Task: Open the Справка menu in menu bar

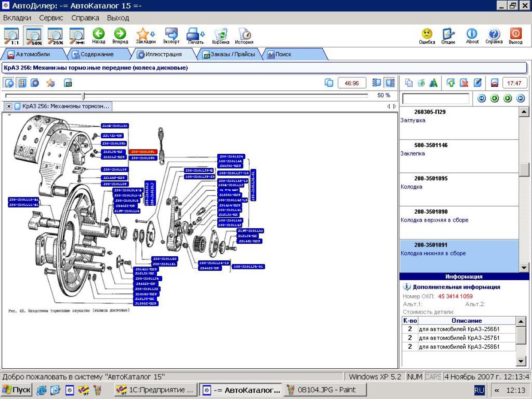Action: [x=85, y=18]
